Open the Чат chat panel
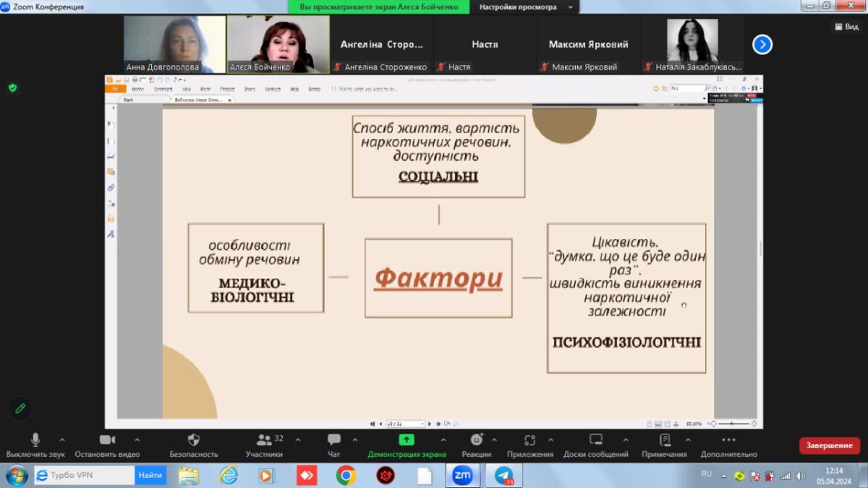This screenshot has height=488, width=868. [333, 440]
